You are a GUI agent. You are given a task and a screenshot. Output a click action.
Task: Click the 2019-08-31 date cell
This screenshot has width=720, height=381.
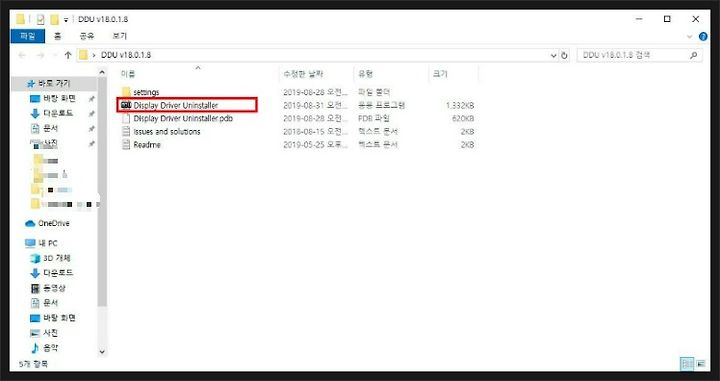(315, 106)
